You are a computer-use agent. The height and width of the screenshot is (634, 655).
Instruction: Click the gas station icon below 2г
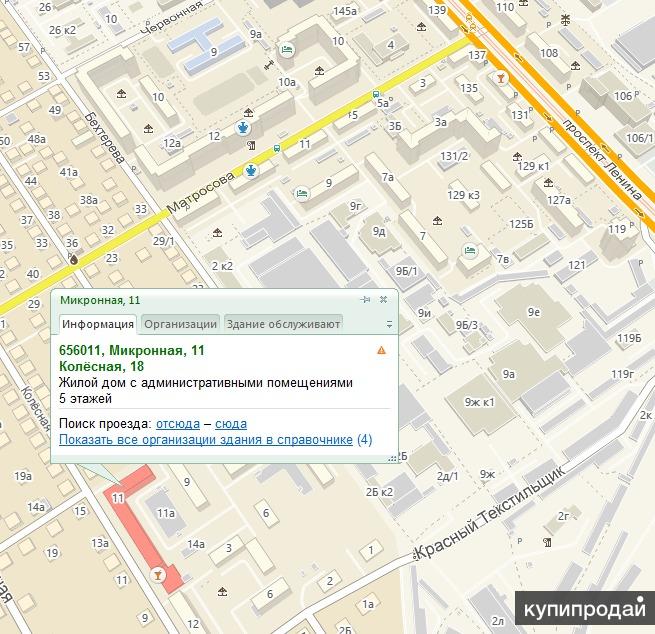click(x=547, y=542)
